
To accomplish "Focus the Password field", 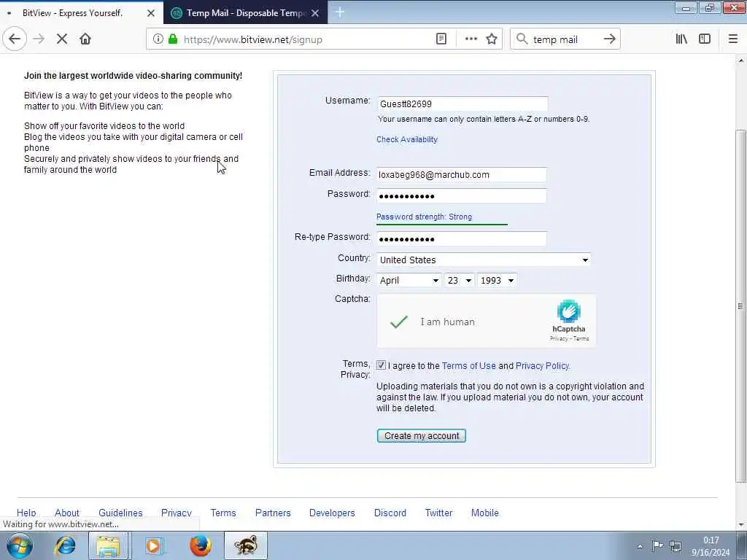I will coord(462,195).
